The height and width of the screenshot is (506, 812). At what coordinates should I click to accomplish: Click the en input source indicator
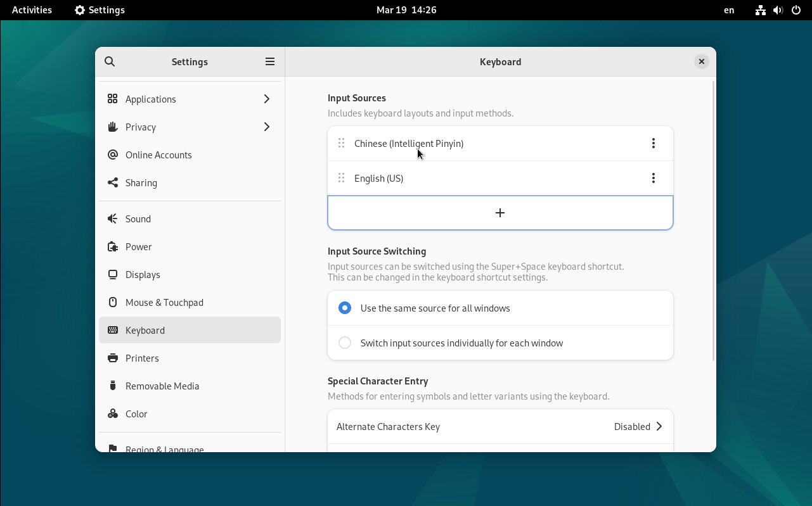(729, 10)
